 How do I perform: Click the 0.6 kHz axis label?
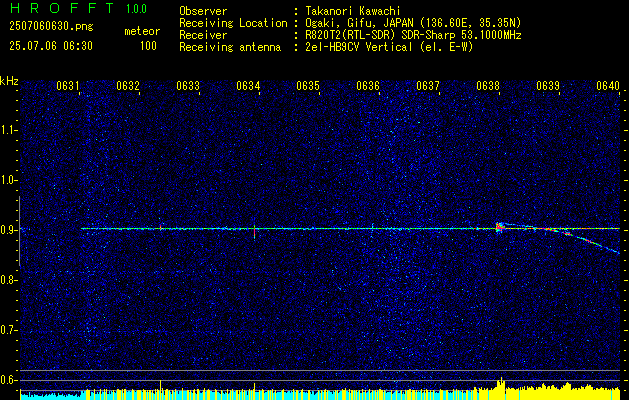(x=9, y=380)
